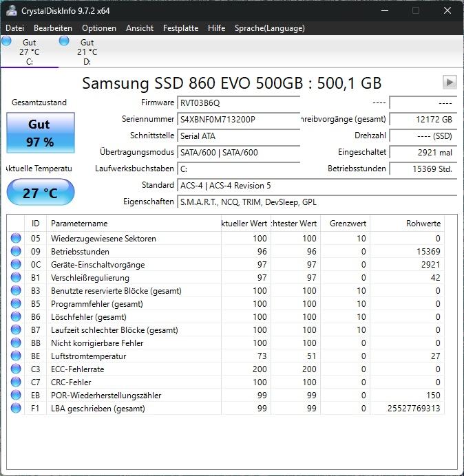
Task: Select the Verschleißregulierung parameter name
Action: click(90, 278)
